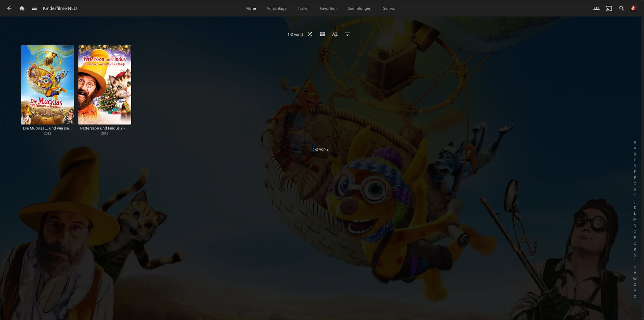644x320 pixels.
Task: Open the filter options
Action: pyautogui.click(x=347, y=34)
